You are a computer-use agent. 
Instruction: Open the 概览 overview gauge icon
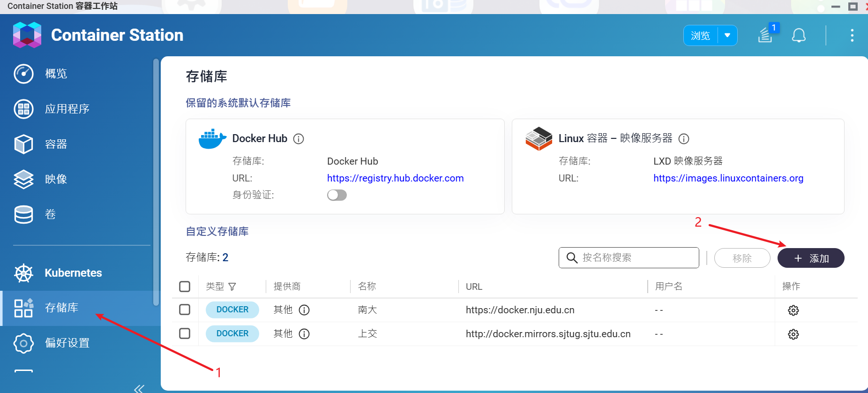23,74
